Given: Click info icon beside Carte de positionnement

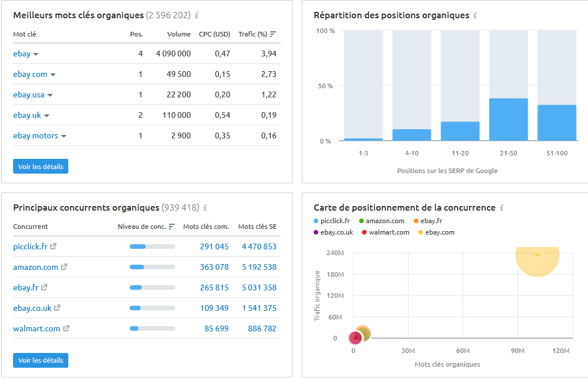Looking at the screenshot, I should point(501,208).
